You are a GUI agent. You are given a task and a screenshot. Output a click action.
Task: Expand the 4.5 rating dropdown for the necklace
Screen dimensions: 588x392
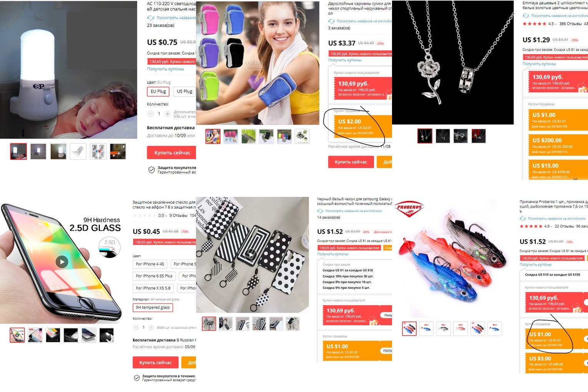(552, 24)
